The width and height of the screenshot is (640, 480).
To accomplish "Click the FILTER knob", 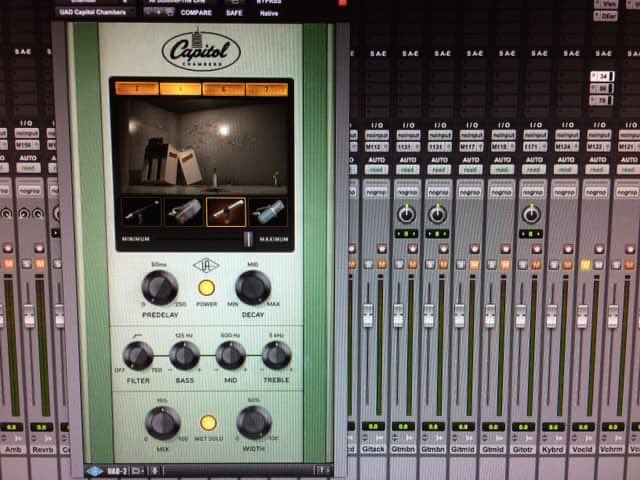I will pyautogui.click(x=138, y=356).
